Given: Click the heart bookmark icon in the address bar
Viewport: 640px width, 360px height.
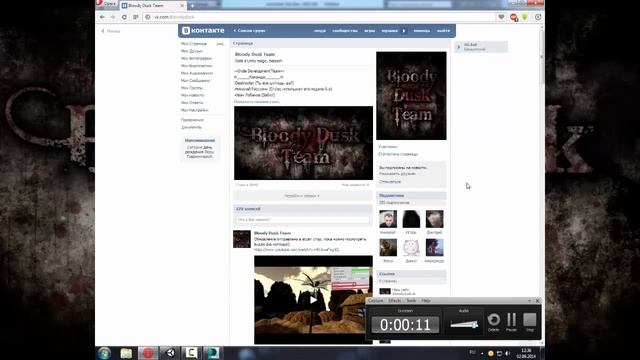Looking at the screenshot, I should pos(501,17).
